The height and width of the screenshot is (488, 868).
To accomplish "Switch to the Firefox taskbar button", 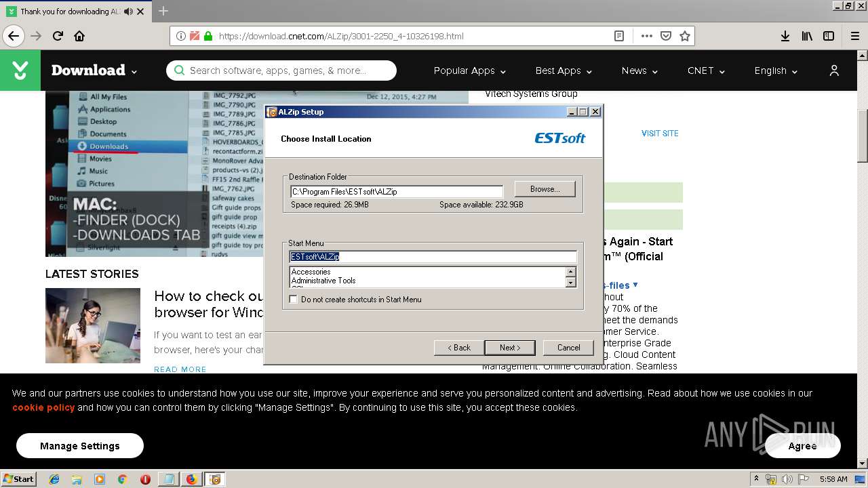I will [x=191, y=479].
